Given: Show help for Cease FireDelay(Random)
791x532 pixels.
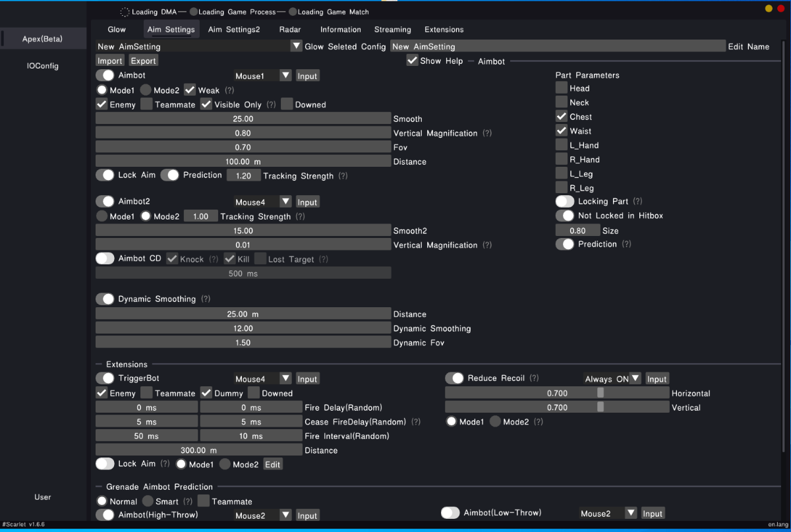Looking at the screenshot, I should (415, 422).
